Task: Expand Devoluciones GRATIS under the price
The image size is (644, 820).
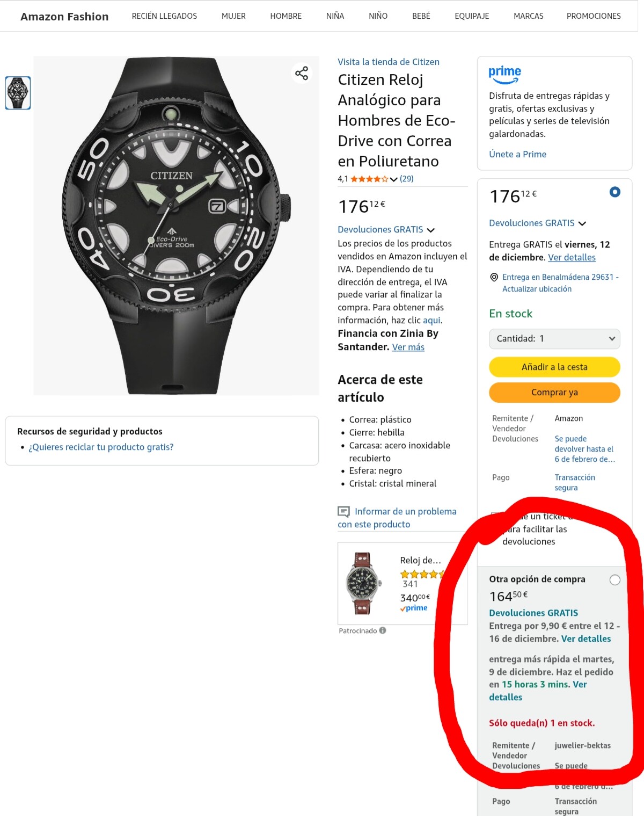Action: point(386,229)
